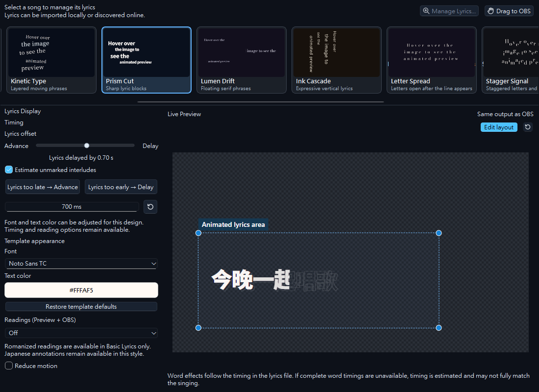
Task: Click the Drag to OBS hand icon
Action: 490,11
